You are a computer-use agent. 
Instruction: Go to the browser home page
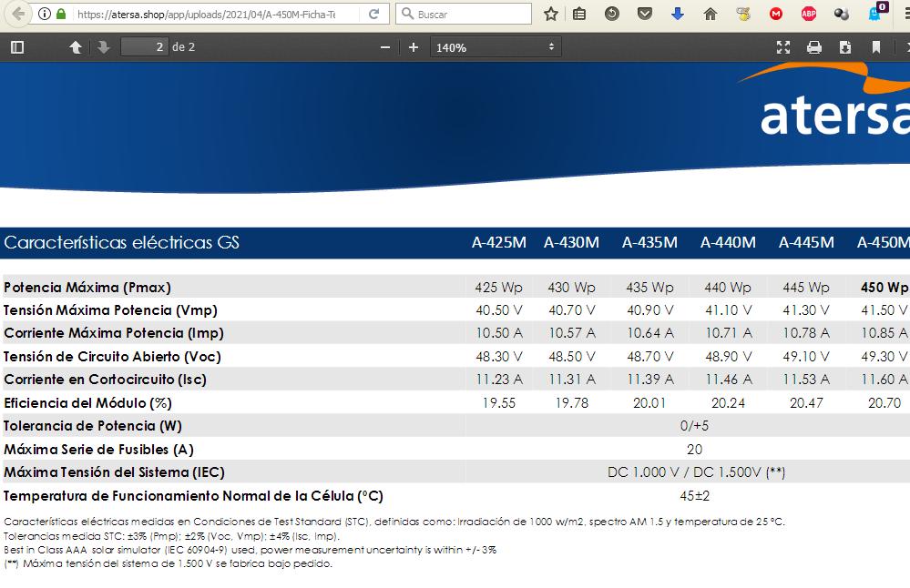point(711,14)
